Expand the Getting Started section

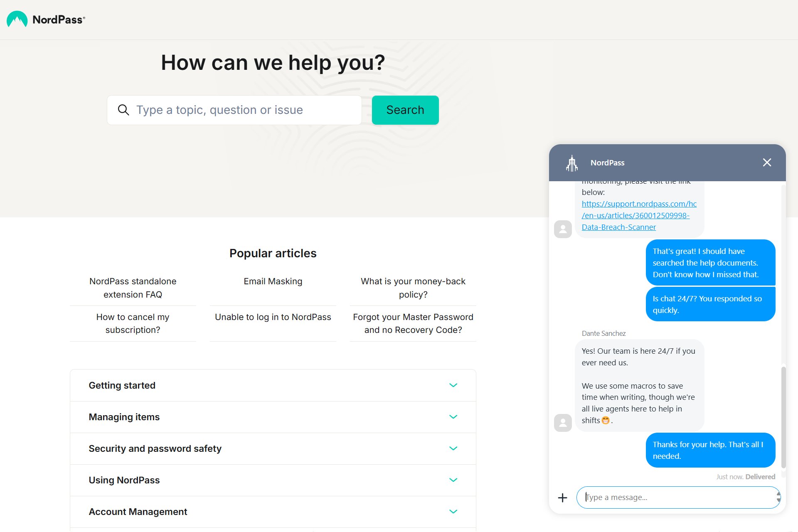pos(453,385)
